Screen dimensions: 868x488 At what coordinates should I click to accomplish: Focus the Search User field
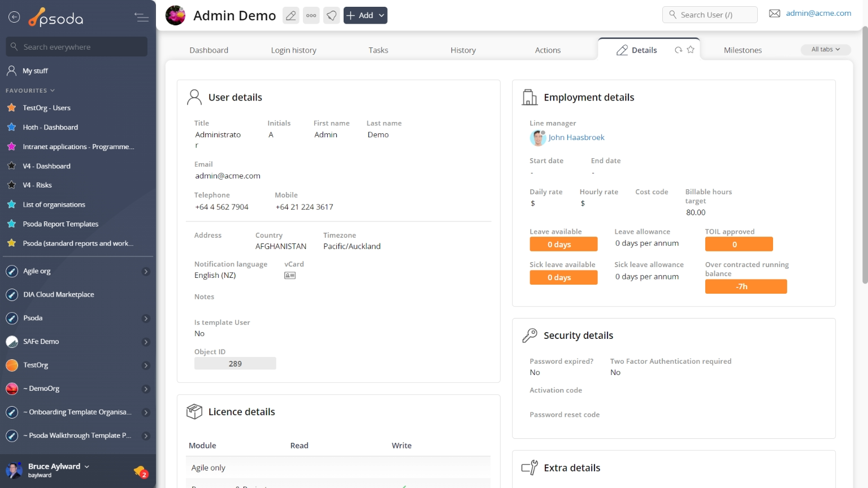[x=710, y=15]
